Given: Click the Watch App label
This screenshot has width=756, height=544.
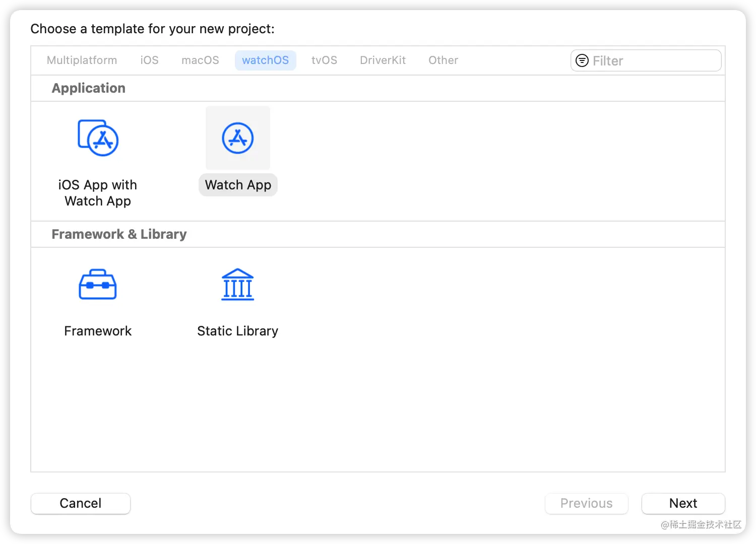Looking at the screenshot, I should point(238,185).
